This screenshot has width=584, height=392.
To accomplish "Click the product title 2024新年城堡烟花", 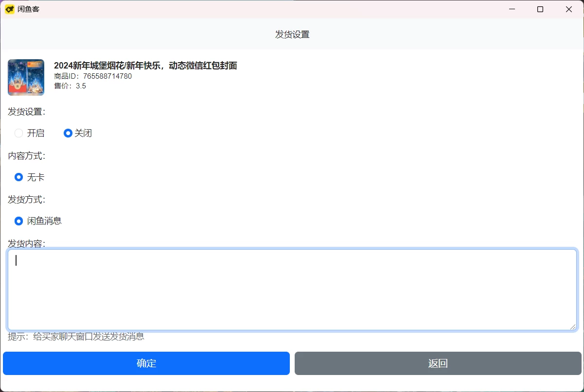I will (x=144, y=66).
